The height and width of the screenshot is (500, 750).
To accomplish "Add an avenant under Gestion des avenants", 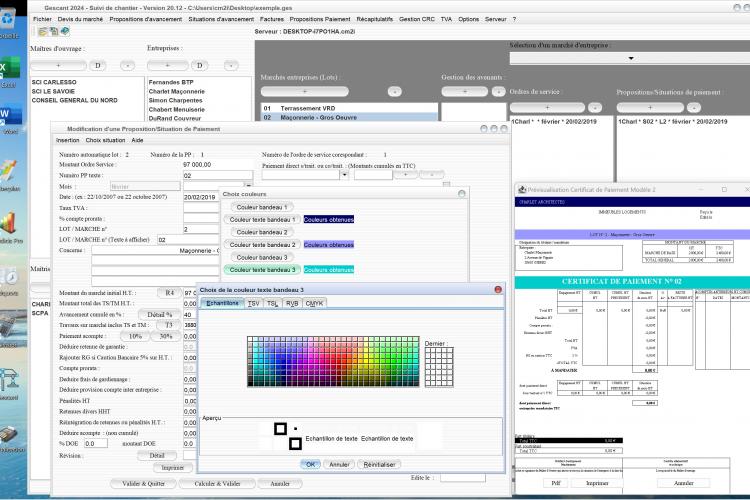I will (464, 91).
